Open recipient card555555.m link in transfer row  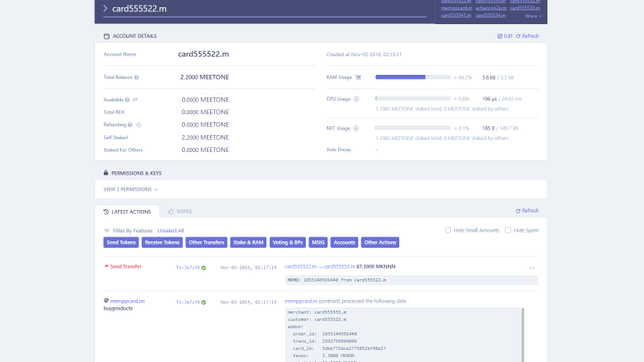[x=339, y=267]
